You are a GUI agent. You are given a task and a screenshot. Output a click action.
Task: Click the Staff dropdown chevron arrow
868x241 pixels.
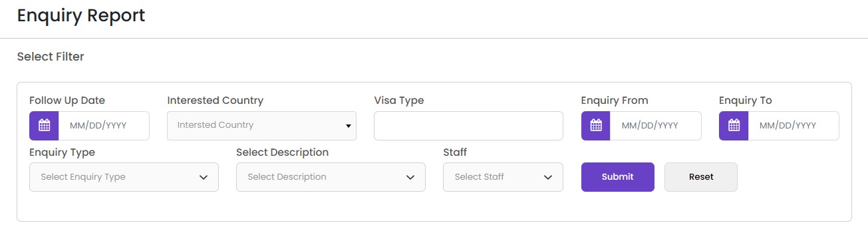coord(548,178)
